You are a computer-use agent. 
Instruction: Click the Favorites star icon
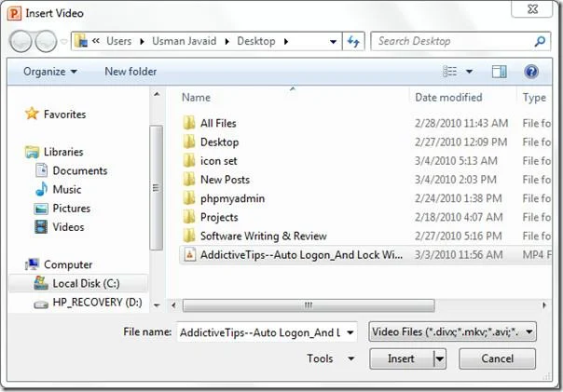pyautogui.click(x=32, y=114)
